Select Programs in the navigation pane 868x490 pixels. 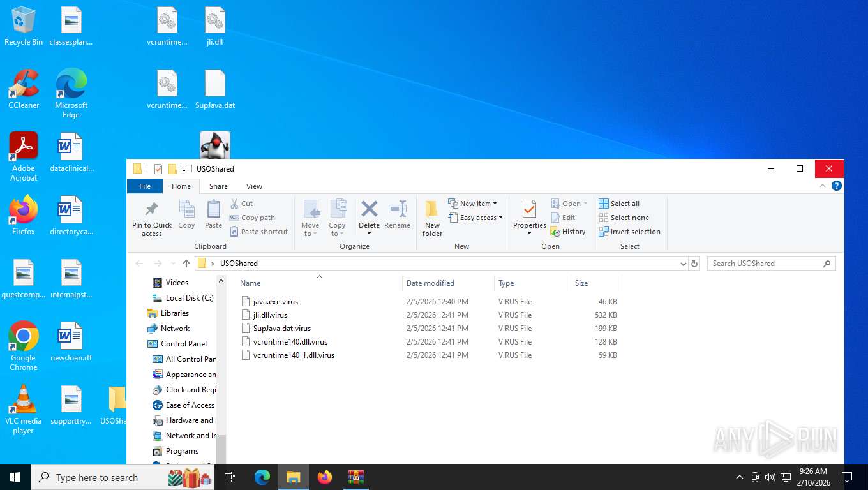(182, 451)
